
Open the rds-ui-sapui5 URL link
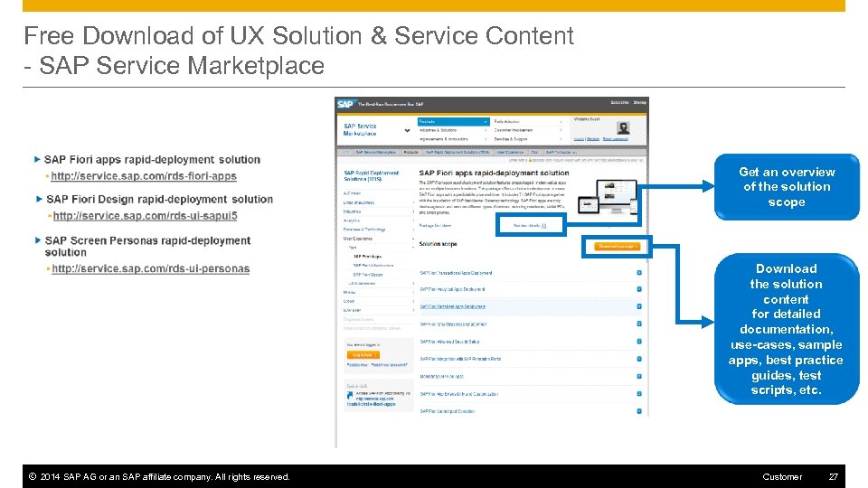145,216
